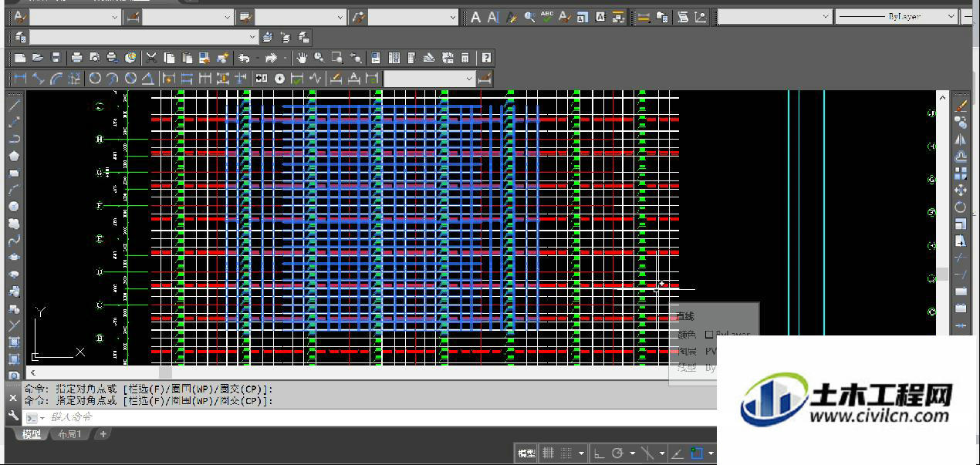Create a new drawing with the New icon
The width and height of the screenshot is (980, 465).
pyautogui.click(x=20, y=58)
